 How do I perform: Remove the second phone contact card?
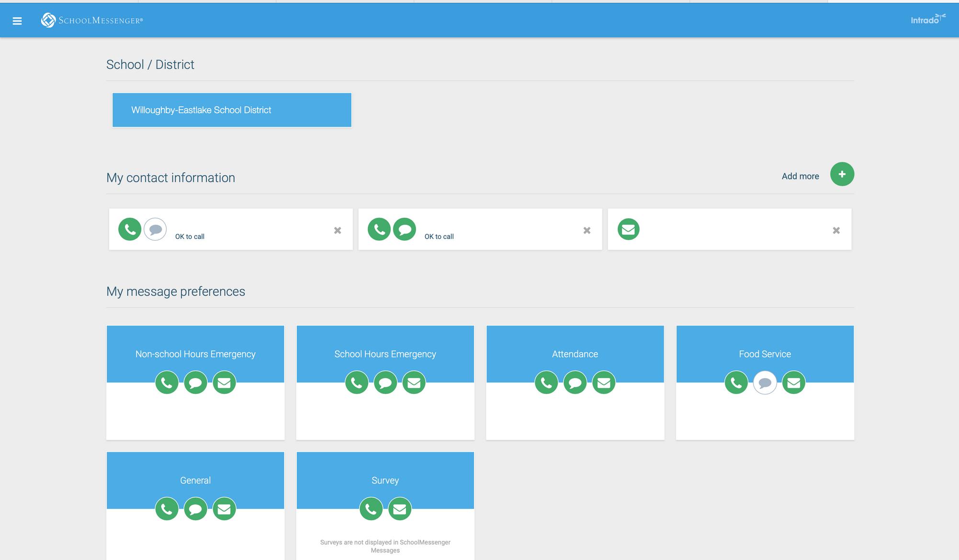[587, 231]
